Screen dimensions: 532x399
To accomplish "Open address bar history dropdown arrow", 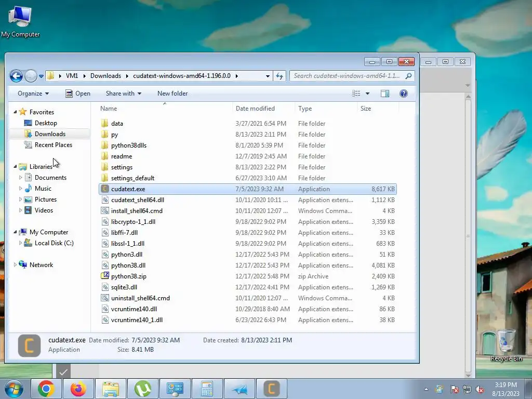I will 268,76.
